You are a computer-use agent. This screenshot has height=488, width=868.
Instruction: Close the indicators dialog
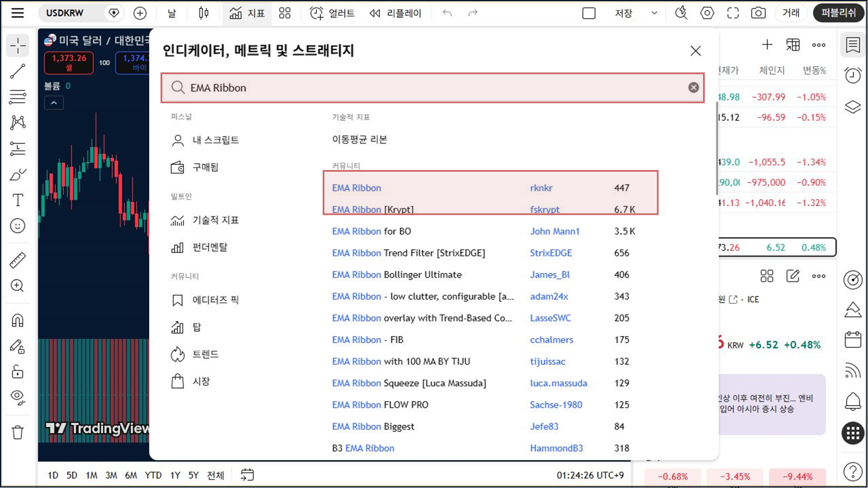(x=696, y=51)
